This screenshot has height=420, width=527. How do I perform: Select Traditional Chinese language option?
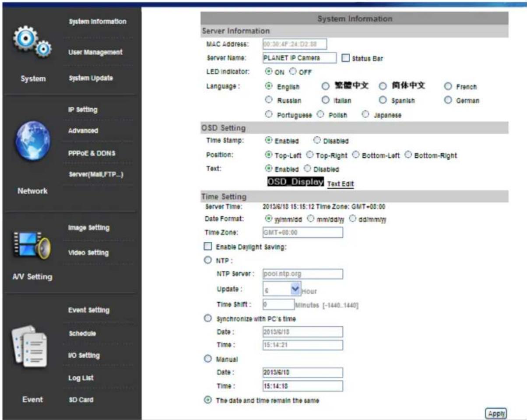325,86
